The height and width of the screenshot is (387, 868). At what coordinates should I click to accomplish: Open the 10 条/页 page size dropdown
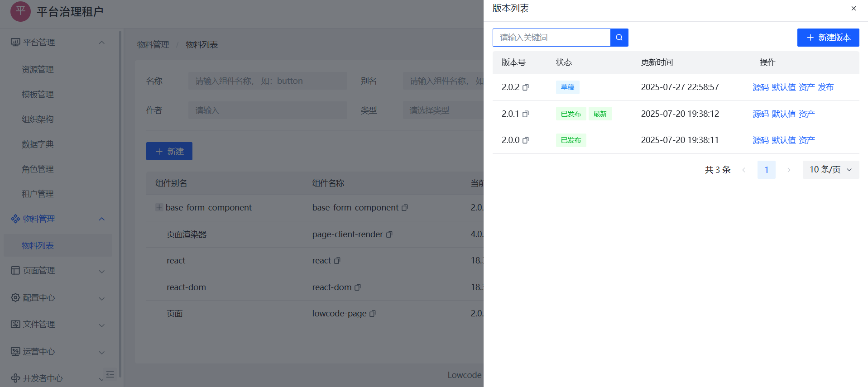(x=830, y=170)
